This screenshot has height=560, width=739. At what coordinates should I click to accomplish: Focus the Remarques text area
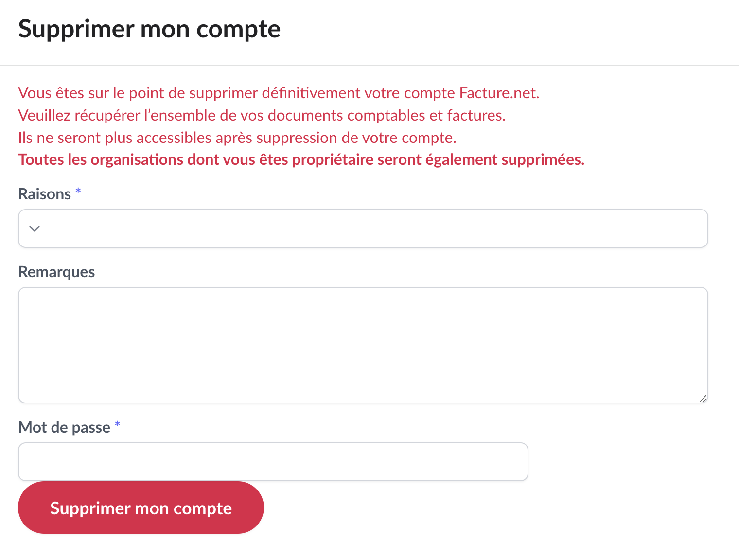pyautogui.click(x=363, y=345)
